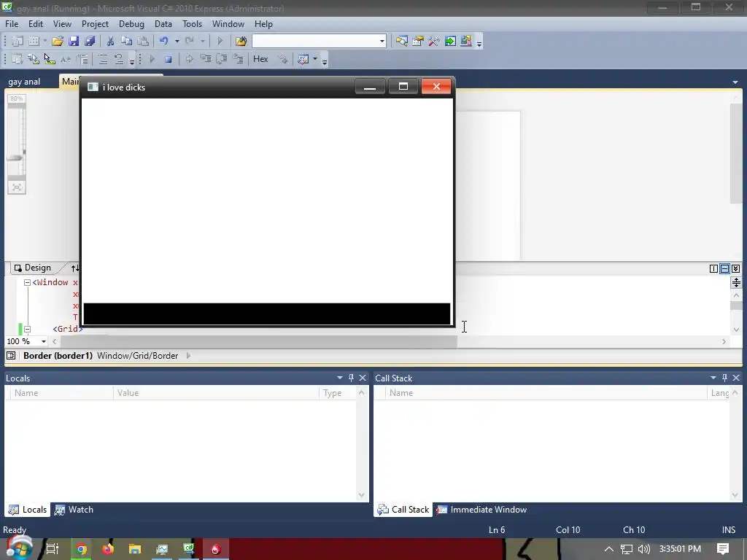Screen dimensions: 747x560
Task: Open the Toolbox icon with crossed tools
Action: (434, 42)
